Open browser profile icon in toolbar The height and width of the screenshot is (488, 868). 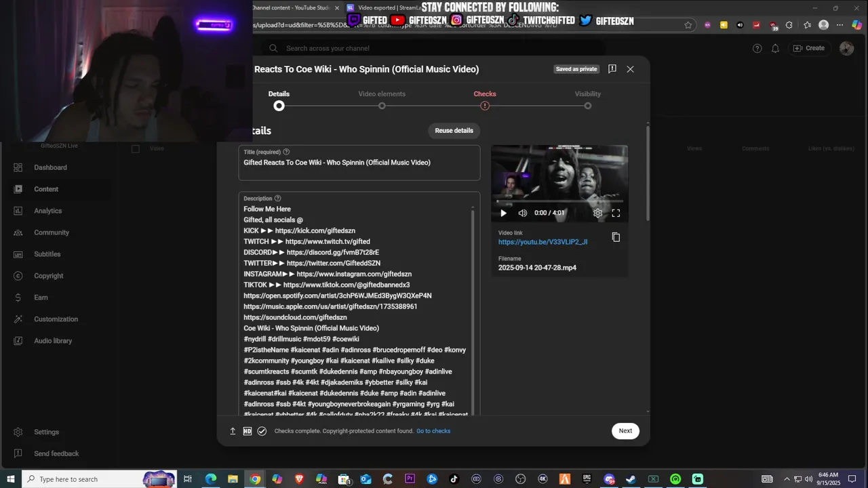[x=823, y=25]
